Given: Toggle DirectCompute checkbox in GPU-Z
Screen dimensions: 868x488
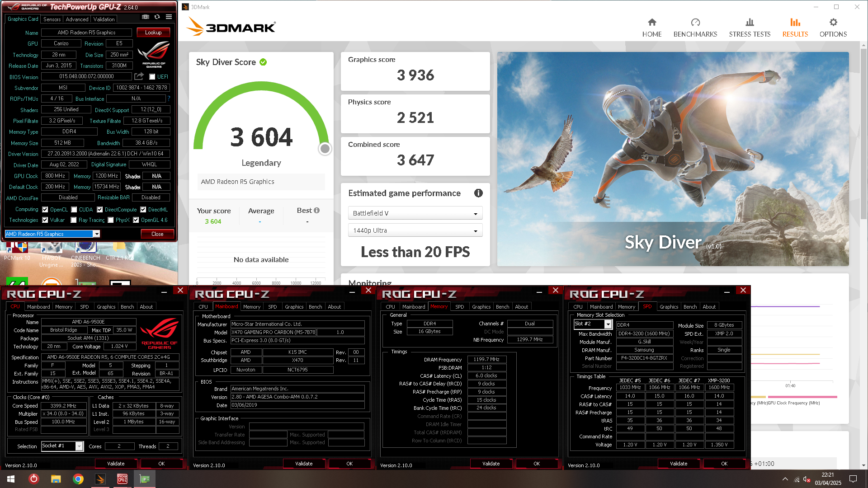Looking at the screenshot, I should tap(100, 210).
